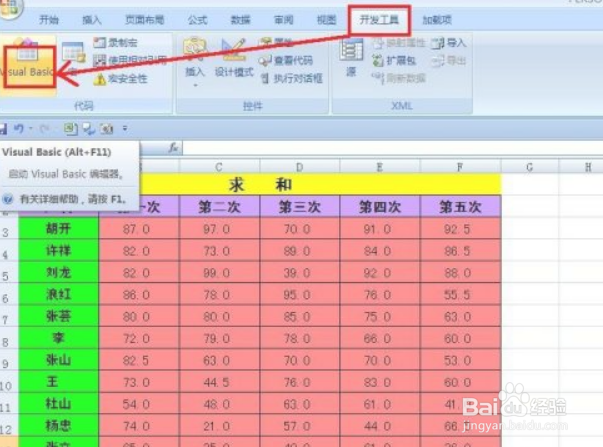This screenshot has height=447, width=603.
Task: Click Refresh Data (刷新数据)
Action: click(x=398, y=78)
